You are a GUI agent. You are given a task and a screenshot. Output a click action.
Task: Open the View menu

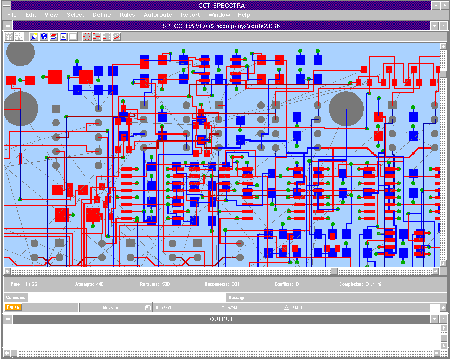click(51, 15)
